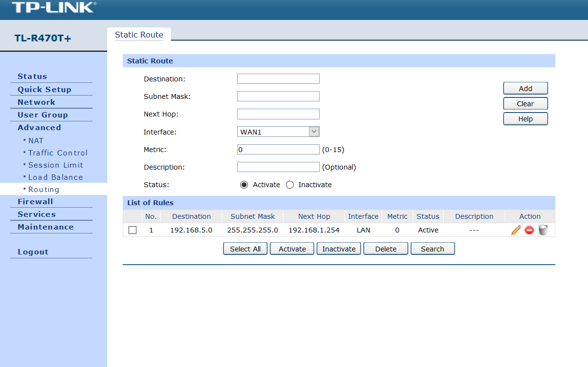Select the Inactivate radio button

290,185
